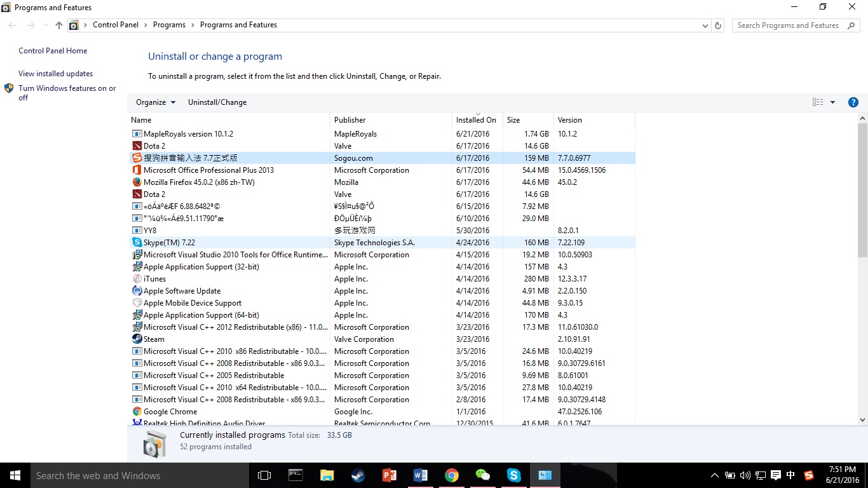Open the volume control in tray
The height and width of the screenshot is (488, 868).
tap(745, 475)
